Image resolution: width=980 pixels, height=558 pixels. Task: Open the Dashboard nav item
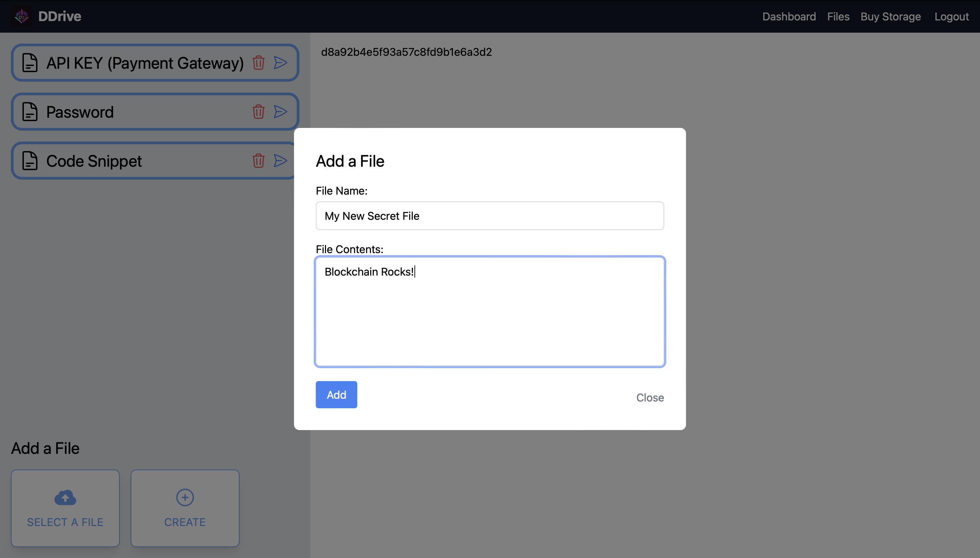coord(789,16)
